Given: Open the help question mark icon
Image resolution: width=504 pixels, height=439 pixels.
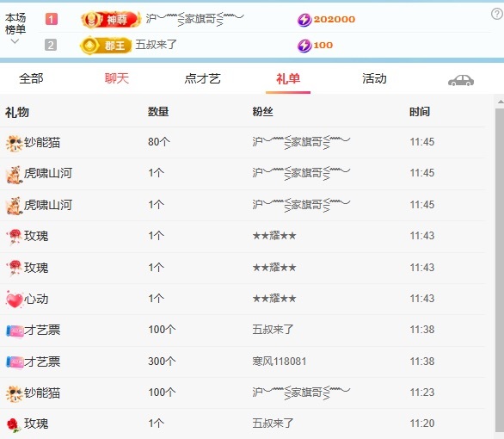Looking at the screenshot, I should (x=497, y=14).
